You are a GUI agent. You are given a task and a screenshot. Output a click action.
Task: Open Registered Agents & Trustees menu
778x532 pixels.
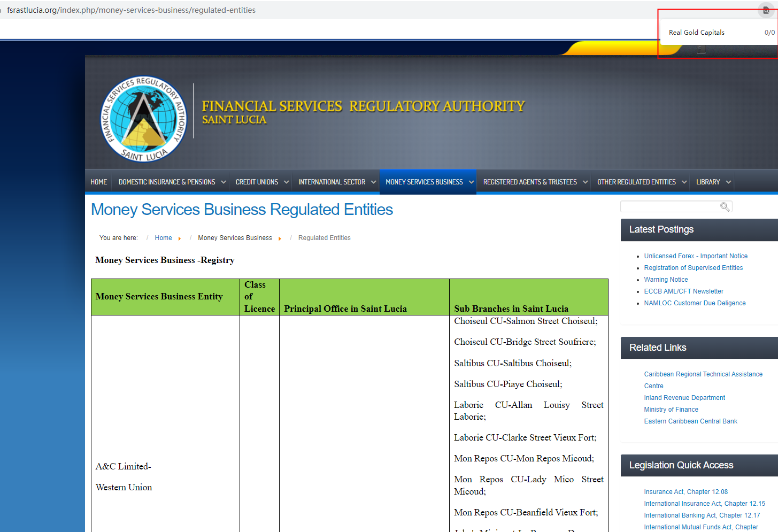tap(529, 182)
